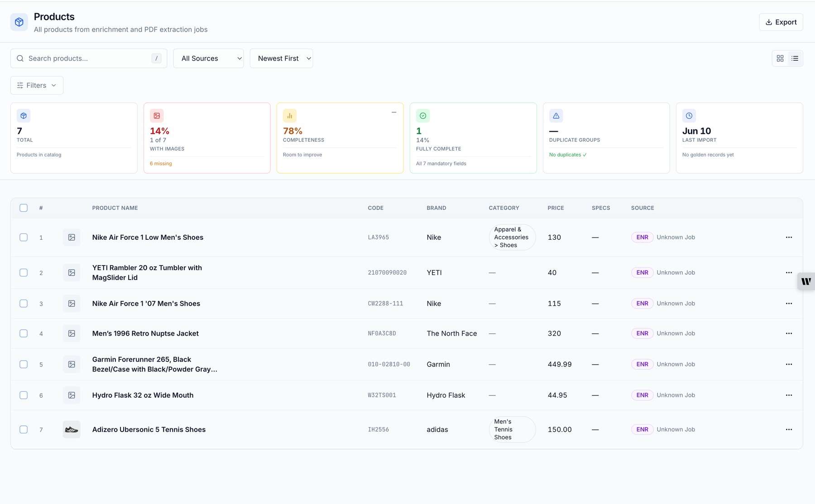Screen dimensions: 815x504
Task: Open actions menu for YETI Rambler row
Action: click(x=789, y=273)
